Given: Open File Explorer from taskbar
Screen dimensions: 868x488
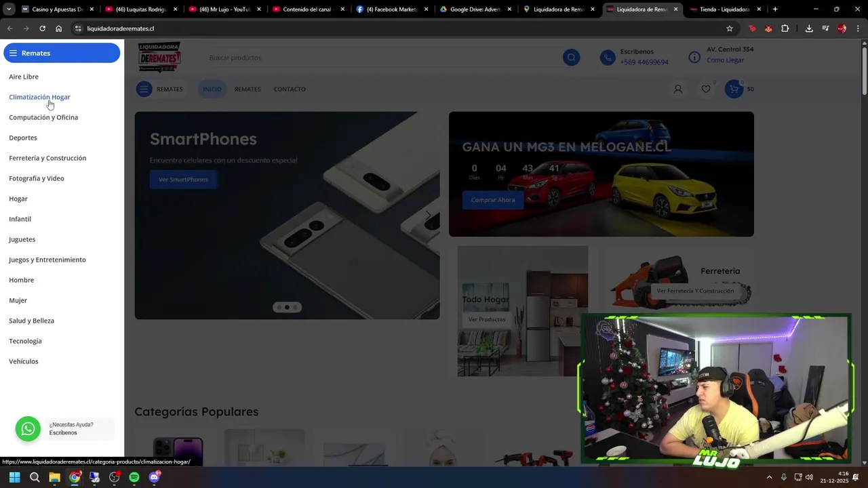Looking at the screenshot, I should click(54, 477).
